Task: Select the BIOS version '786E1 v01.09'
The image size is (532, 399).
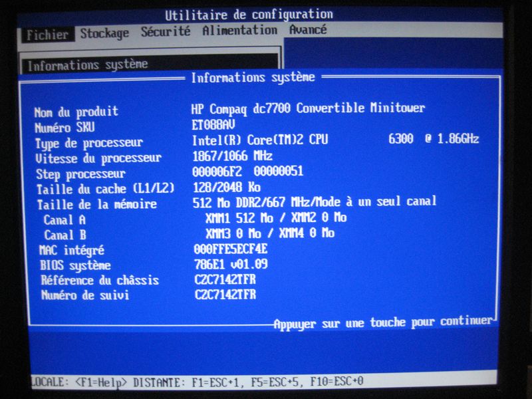Action: (231, 264)
